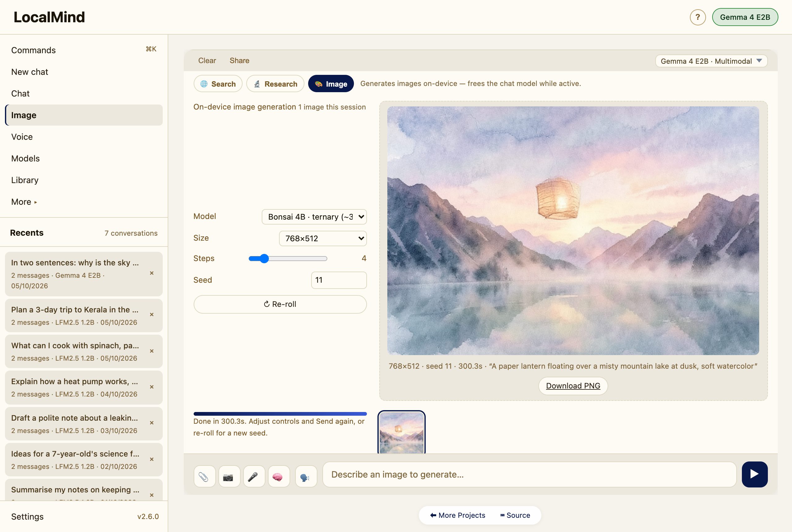Click the speaking head icon
Screen dimensions: 792x532
[306, 476]
